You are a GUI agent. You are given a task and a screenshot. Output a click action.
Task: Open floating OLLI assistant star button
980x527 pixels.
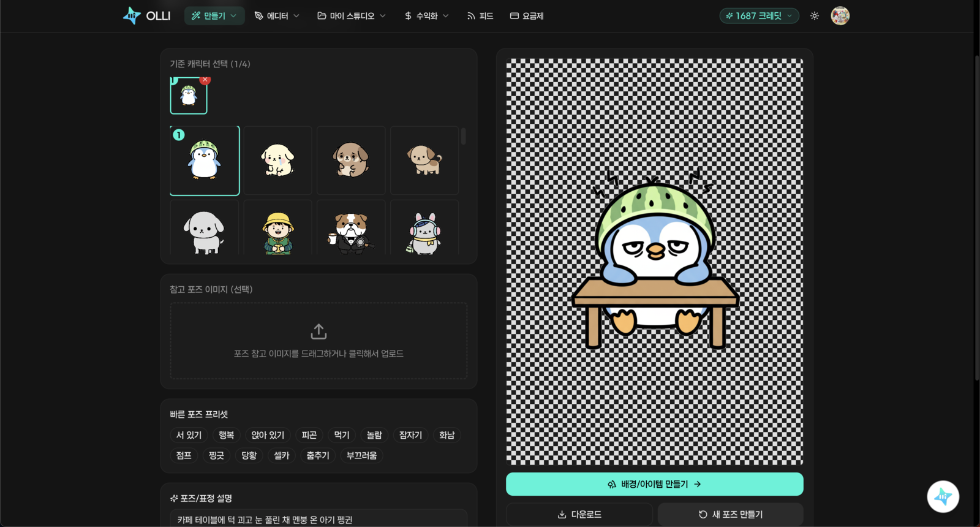point(943,496)
